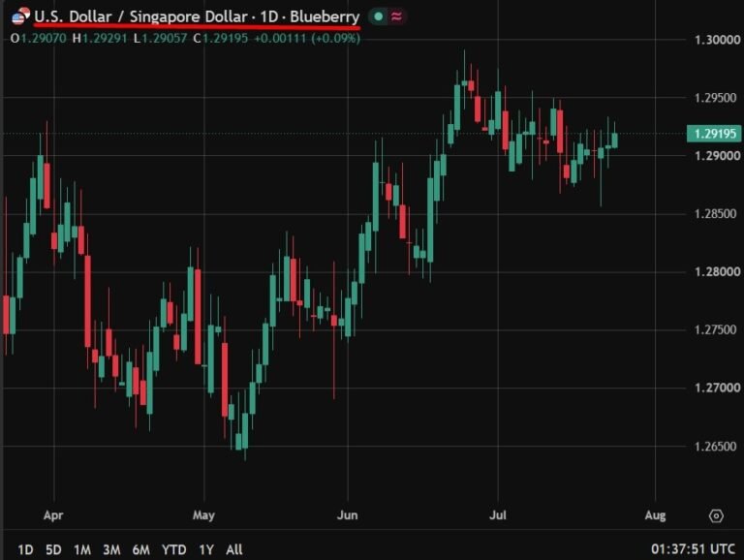The width and height of the screenshot is (744, 560).
Task: Click the 1.30000 price scale label
Action: tap(717, 40)
